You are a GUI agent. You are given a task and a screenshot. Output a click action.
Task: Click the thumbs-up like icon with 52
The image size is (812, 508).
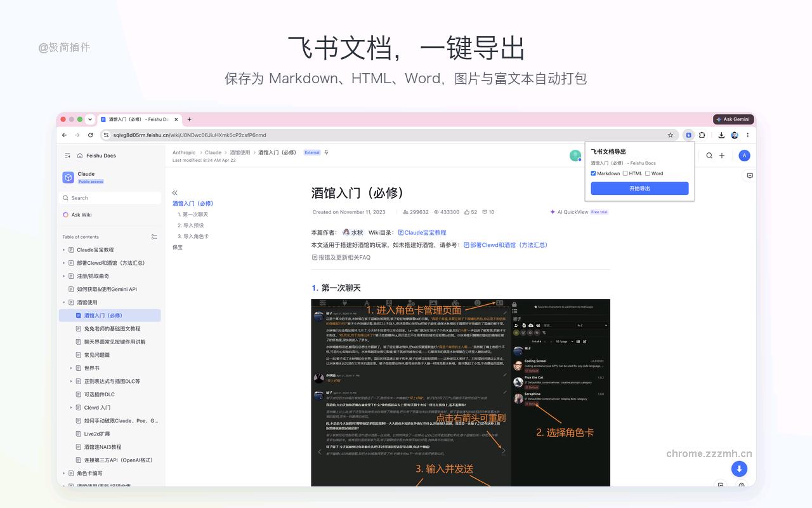tap(468, 212)
